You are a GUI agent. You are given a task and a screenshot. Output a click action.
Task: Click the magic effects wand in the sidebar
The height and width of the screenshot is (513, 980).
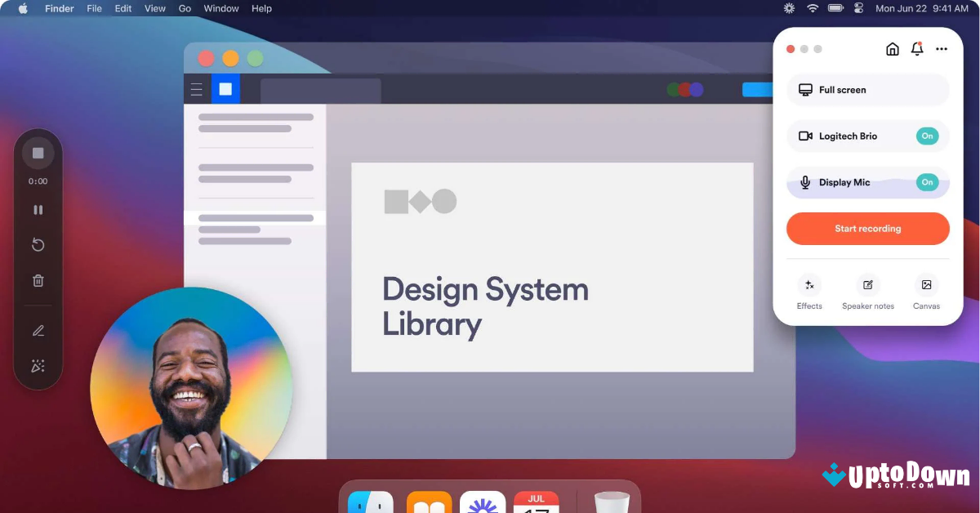38,365
